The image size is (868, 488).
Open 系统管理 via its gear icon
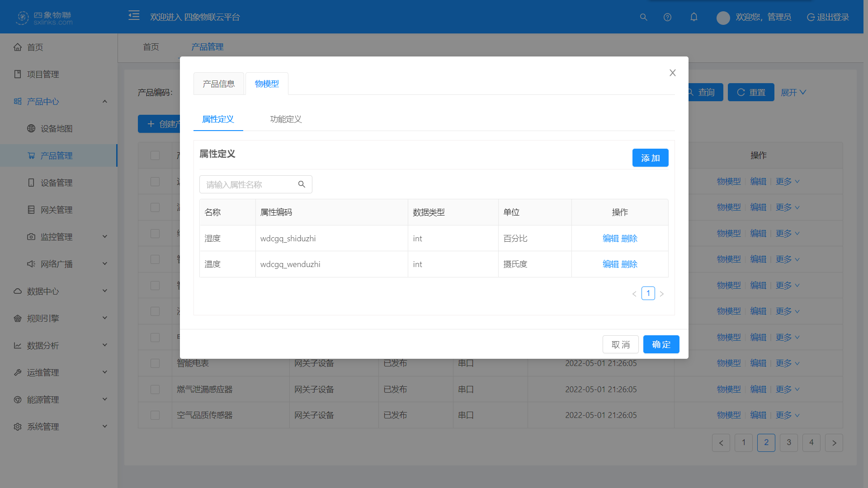point(18,426)
